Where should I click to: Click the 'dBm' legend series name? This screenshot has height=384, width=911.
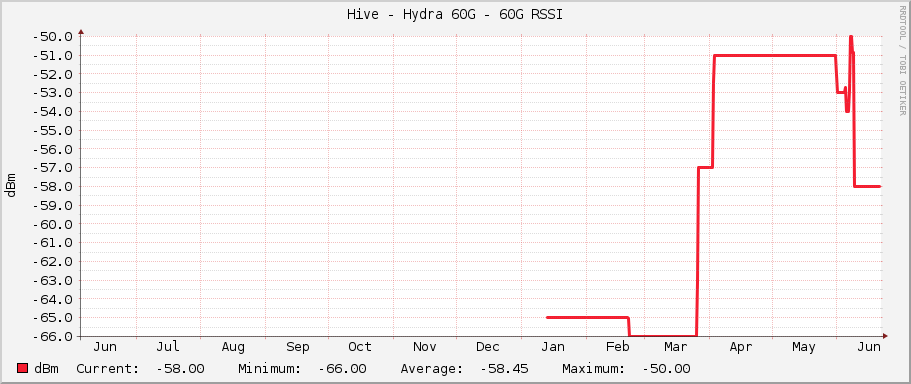46,369
